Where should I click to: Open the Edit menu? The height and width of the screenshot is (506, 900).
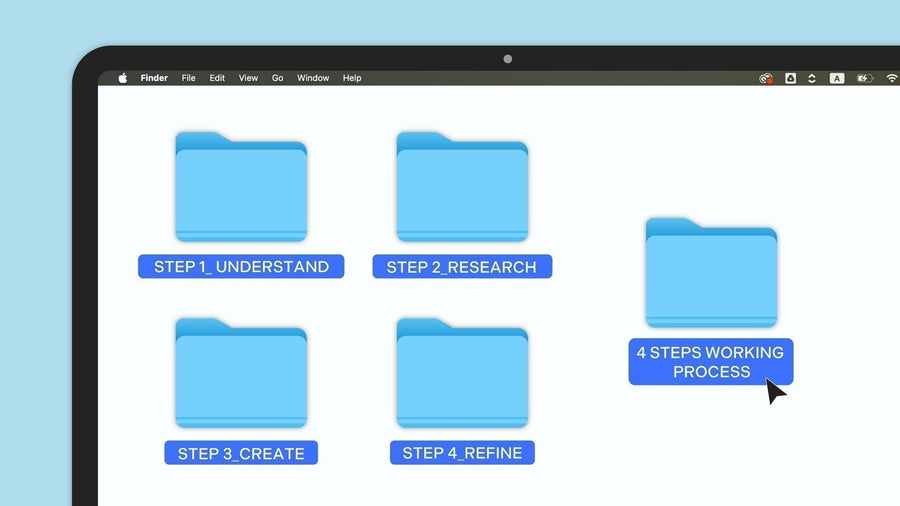click(x=217, y=78)
